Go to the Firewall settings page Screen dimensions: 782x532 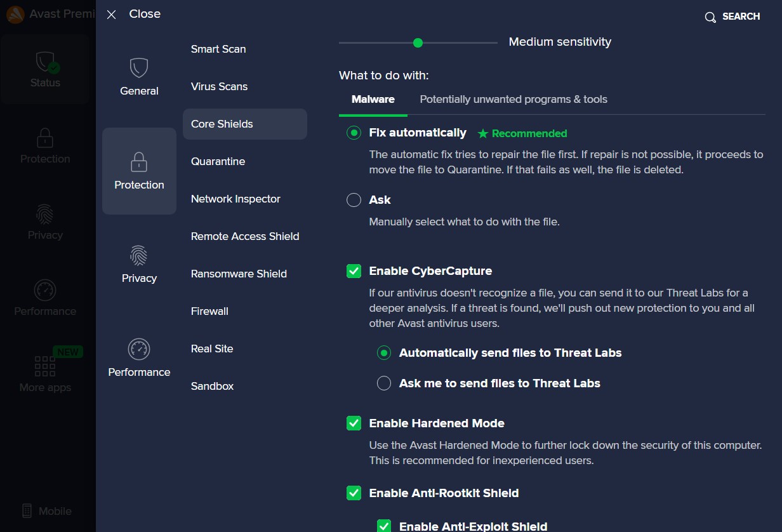point(209,311)
